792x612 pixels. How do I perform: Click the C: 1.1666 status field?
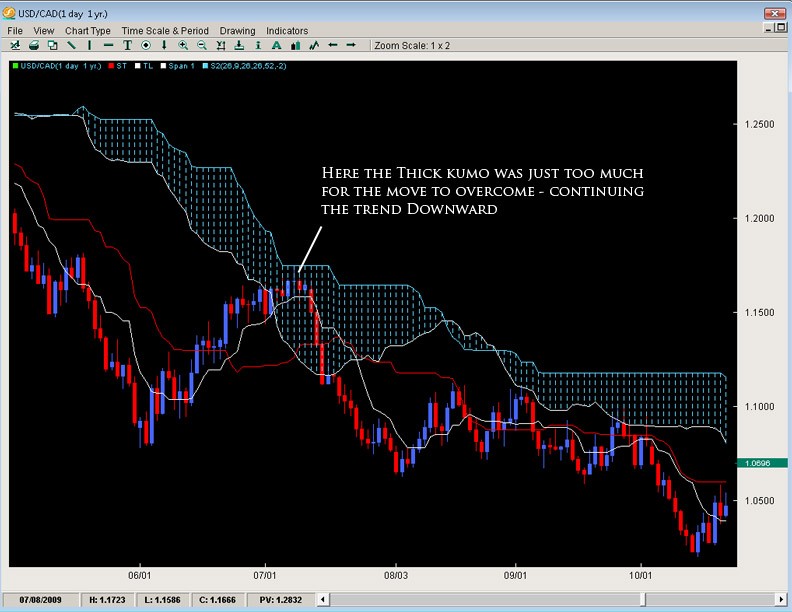point(217,600)
